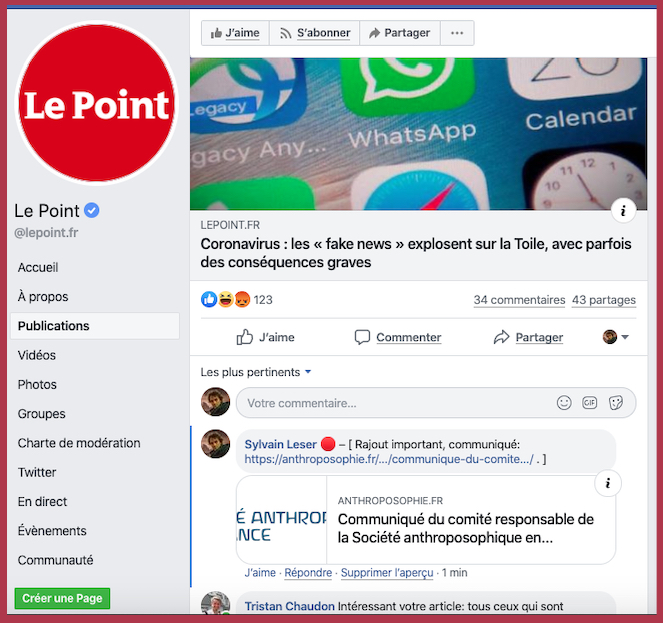This screenshot has width=663, height=623.
Task: Click the emoji icon in comment box
Action: coord(564,403)
